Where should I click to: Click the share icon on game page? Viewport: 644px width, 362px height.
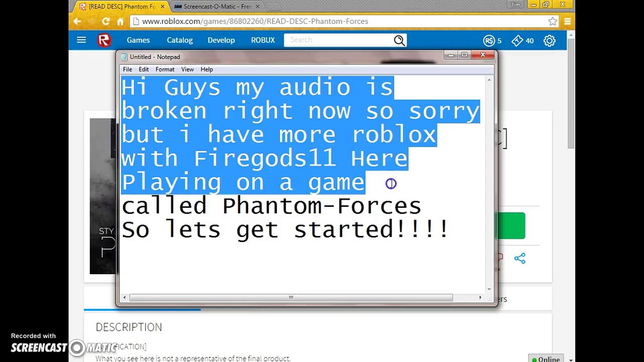tap(520, 258)
